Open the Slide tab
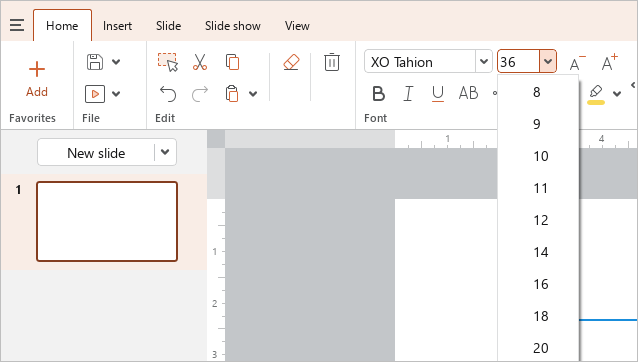 pyautogui.click(x=168, y=26)
